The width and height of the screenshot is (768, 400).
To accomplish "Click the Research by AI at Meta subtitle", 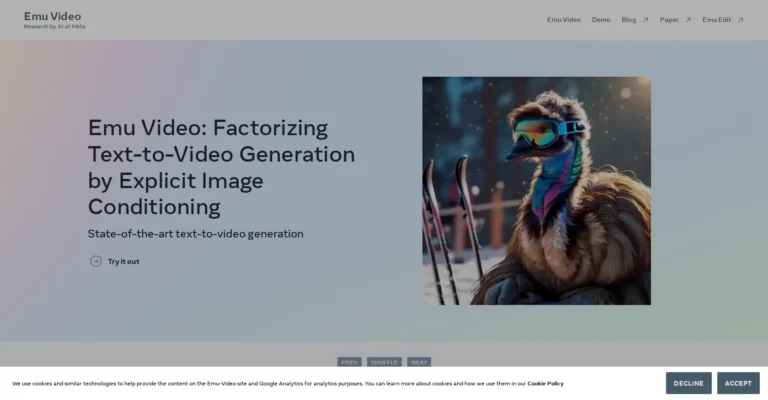I will [x=54, y=26].
